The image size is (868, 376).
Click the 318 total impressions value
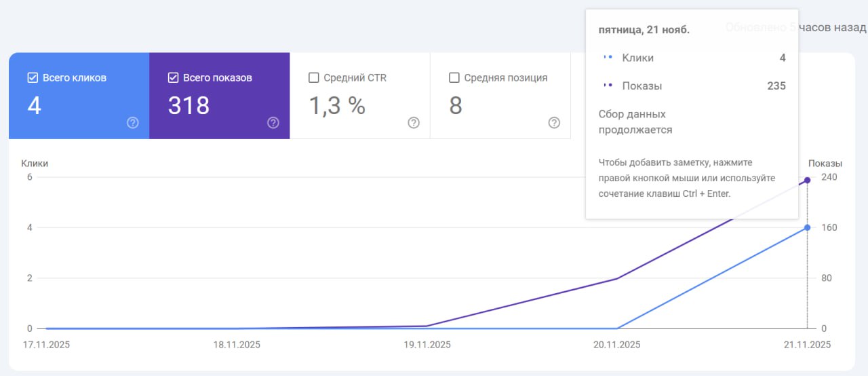tap(189, 106)
